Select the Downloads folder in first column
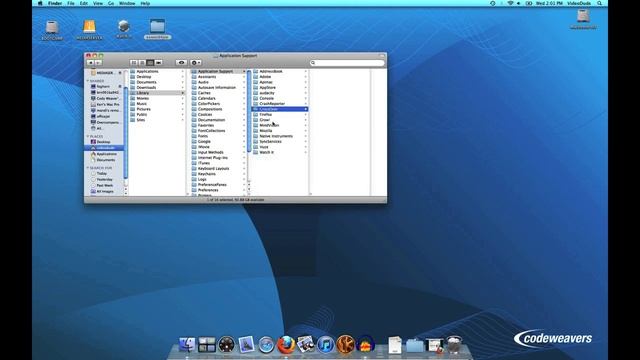This screenshot has width=640, height=360. click(157, 87)
